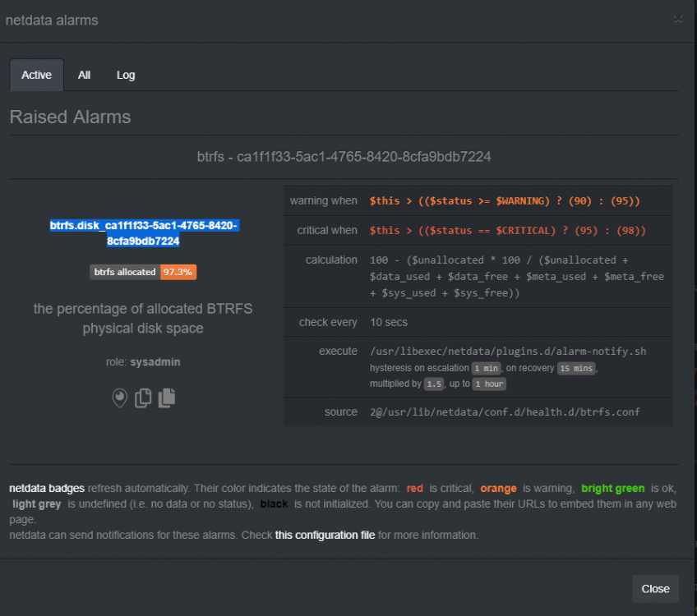Click the netdata alarms dialog title

[52, 21]
